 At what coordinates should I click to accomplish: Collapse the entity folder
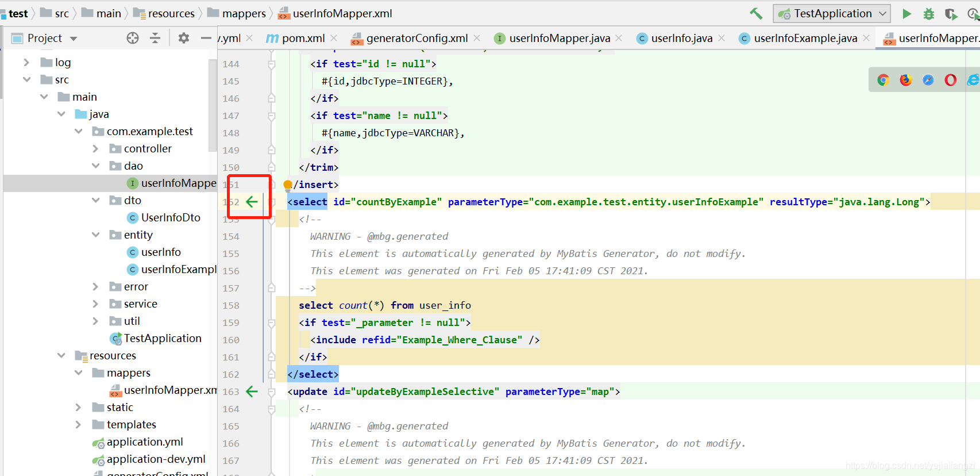[95, 235]
